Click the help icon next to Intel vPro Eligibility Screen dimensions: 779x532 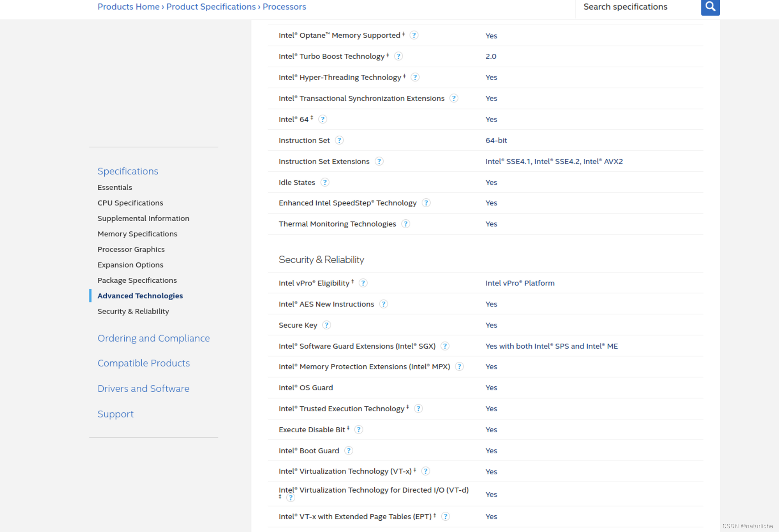pyautogui.click(x=363, y=283)
